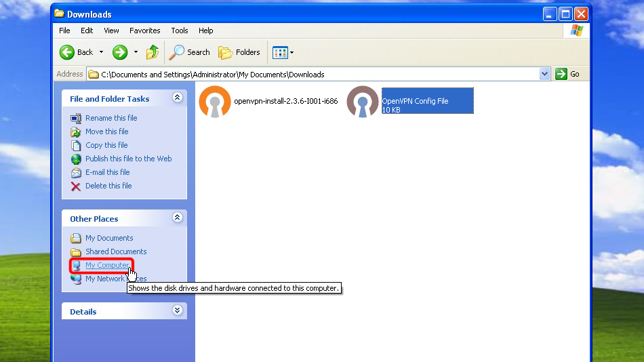
Task: Expand the Address bar dropdown list
Action: pos(545,74)
